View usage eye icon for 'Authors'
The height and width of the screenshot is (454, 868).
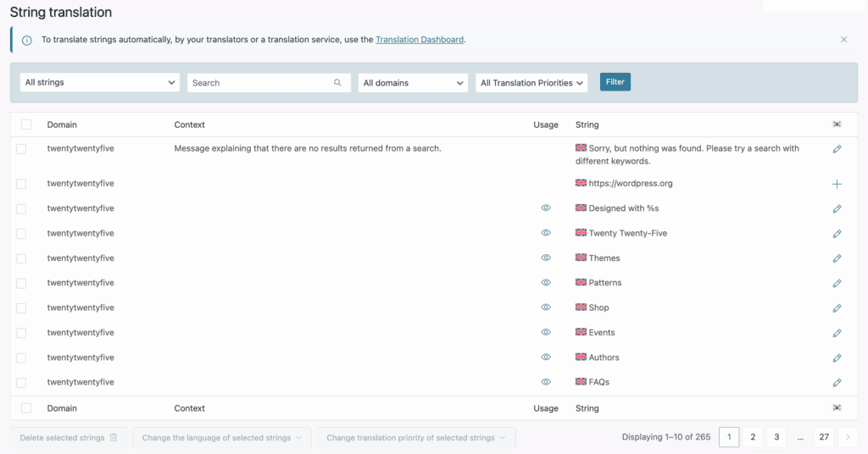546,357
